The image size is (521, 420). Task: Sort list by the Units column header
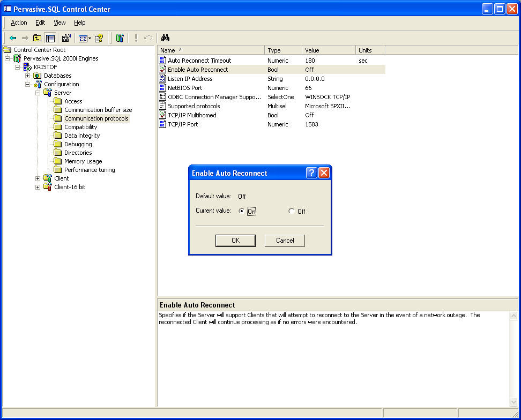[x=370, y=50]
